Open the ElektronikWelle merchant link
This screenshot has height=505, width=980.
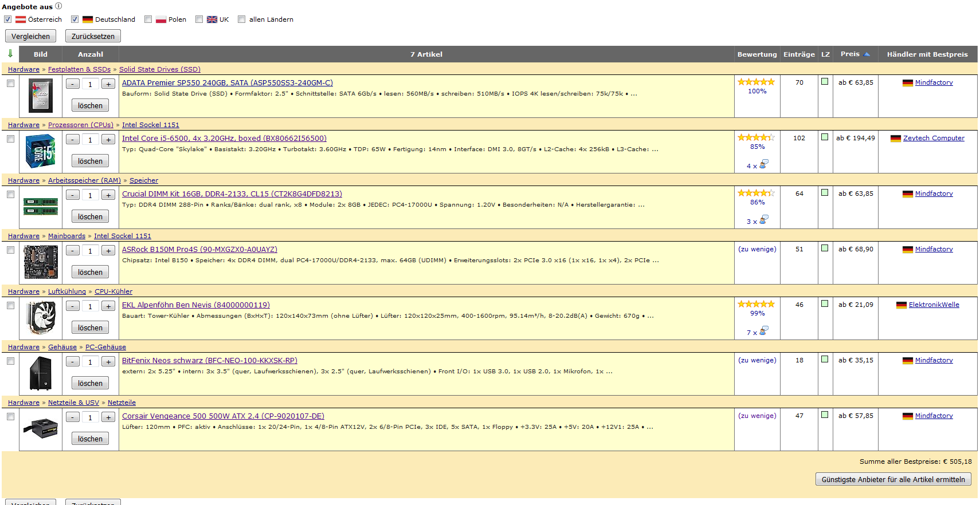[934, 305]
